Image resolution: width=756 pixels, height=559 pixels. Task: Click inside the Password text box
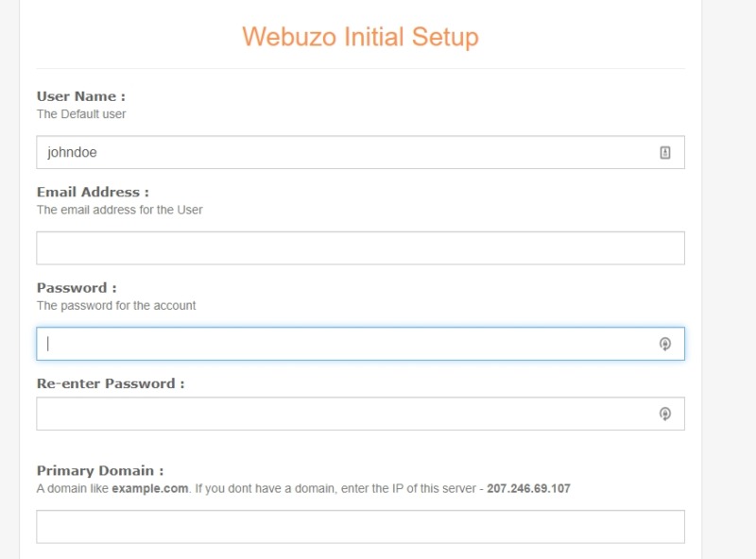tap(340, 344)
